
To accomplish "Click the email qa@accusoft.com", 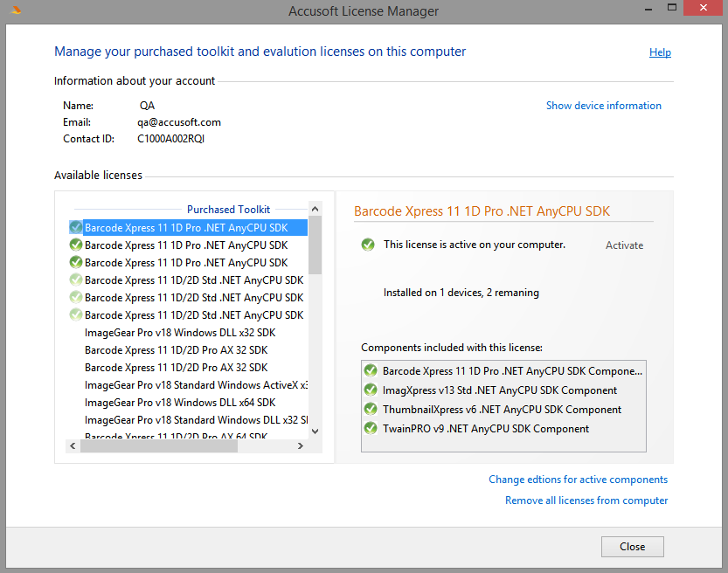I will (179, 122).
